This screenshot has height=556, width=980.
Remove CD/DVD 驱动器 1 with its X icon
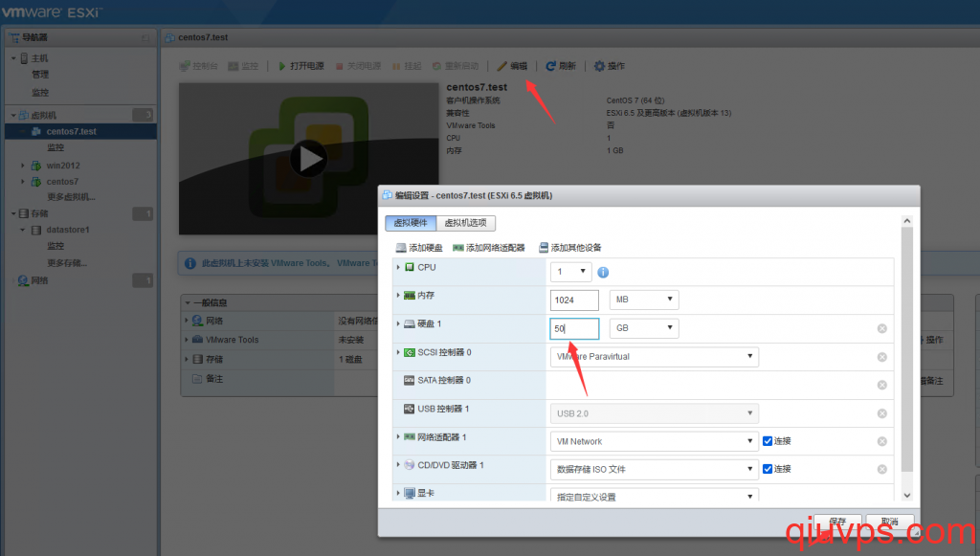click(881, 469)
